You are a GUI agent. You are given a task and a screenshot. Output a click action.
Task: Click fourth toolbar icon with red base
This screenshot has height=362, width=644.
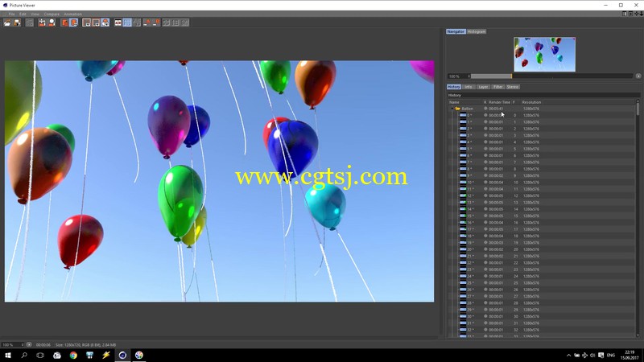42,23
